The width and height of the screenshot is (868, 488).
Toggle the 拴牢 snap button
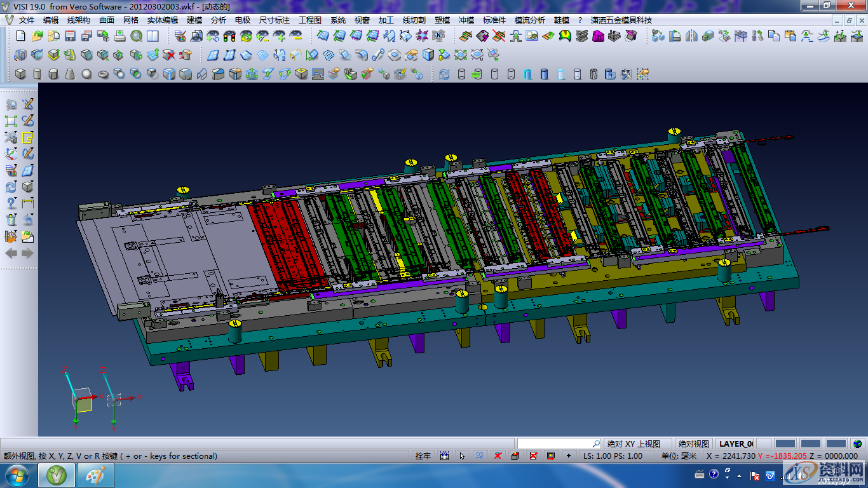click(x=423, y=456)
